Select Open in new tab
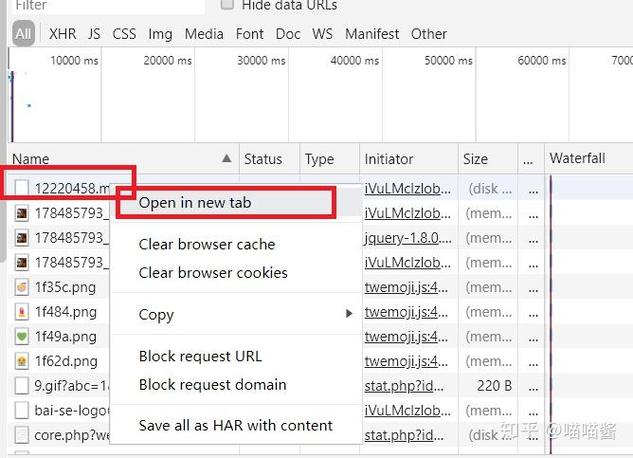 coord(195,203)
